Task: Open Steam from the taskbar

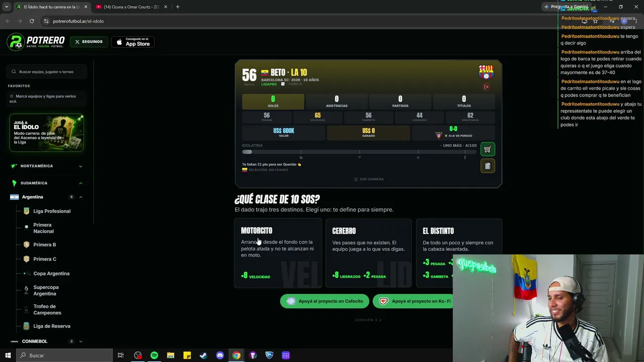Action: pyautogui.click(x=203, y=355)
